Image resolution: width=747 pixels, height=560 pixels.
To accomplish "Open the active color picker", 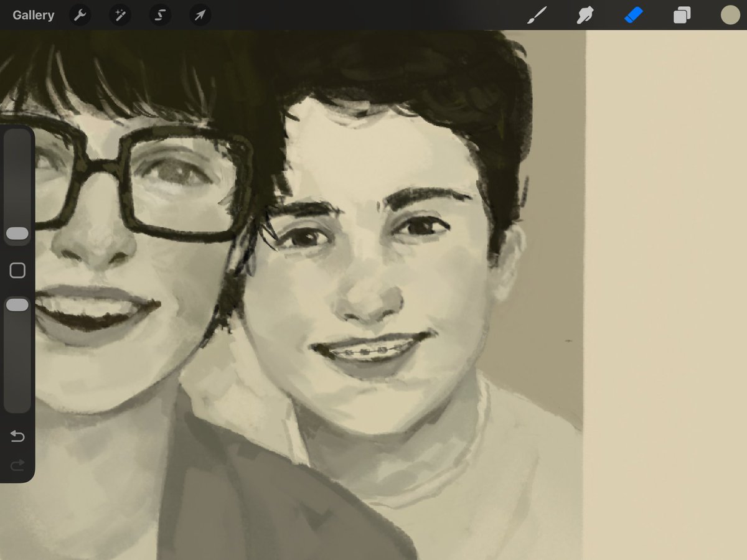I will (730, 15).
